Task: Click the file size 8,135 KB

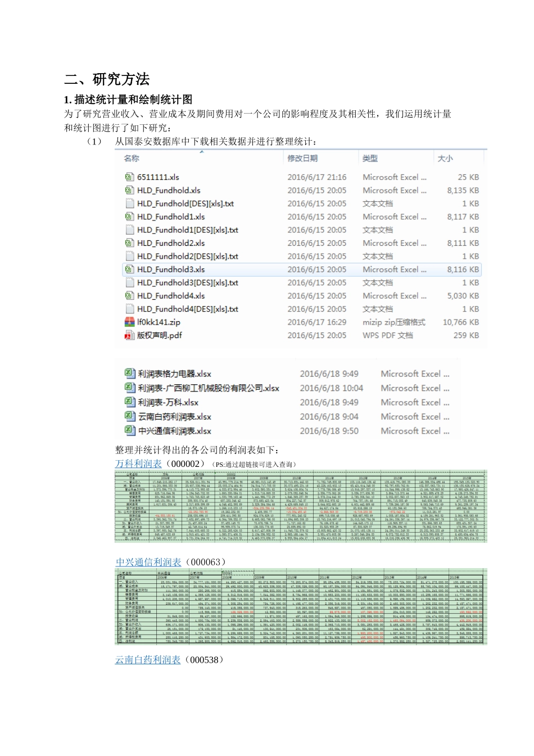Action: [463, 190]
